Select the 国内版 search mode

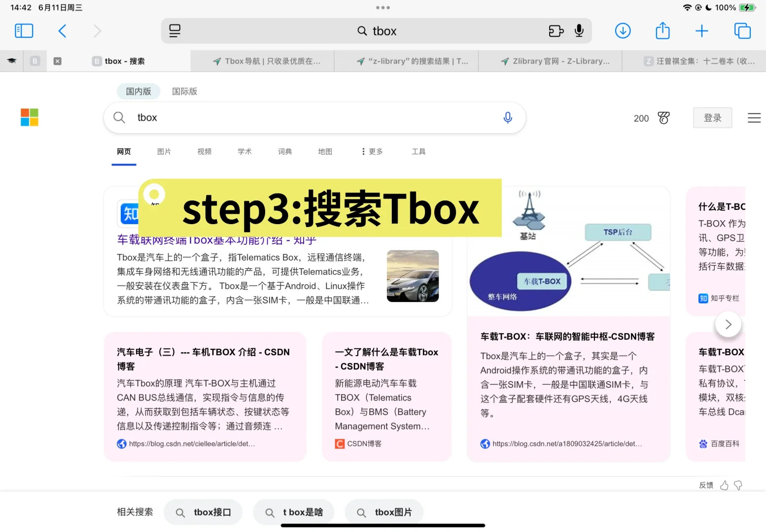coord(139,91)
